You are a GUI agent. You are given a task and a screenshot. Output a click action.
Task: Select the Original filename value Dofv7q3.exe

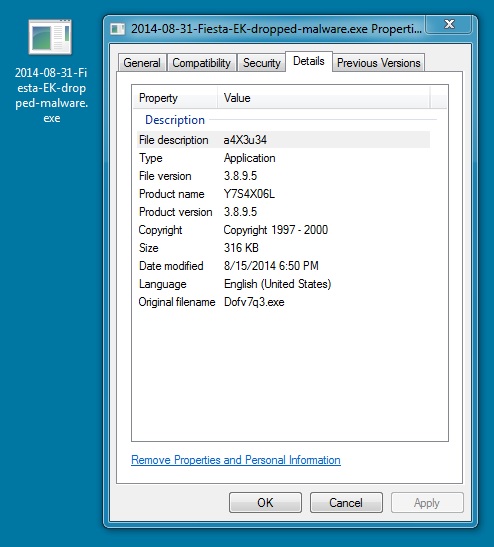coord(254,302)
